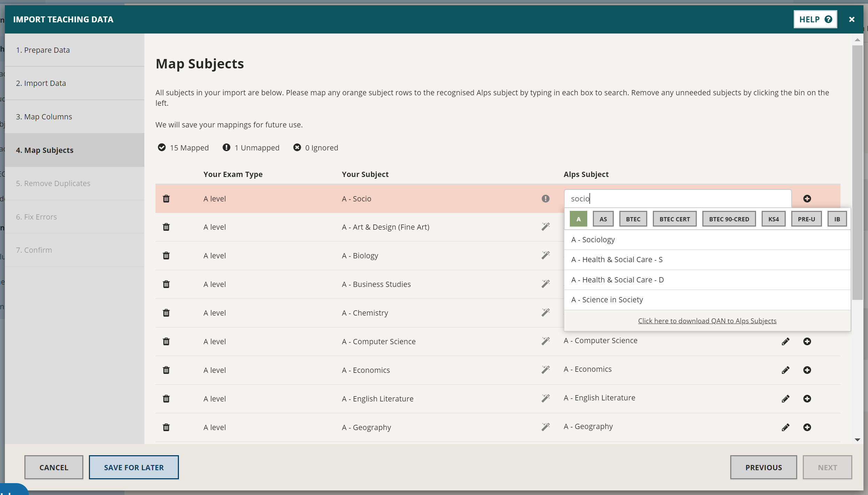The width and height of the screenshot is (868, 495).
Task: Return to step 3. Map Columns
Action: tap(75, 117)
